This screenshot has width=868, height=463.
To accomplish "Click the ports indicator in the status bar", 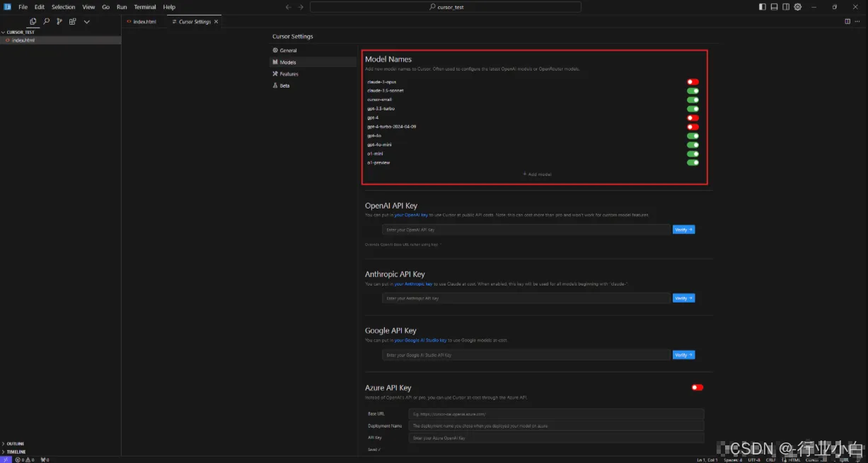I will click(x=45, y=459).
